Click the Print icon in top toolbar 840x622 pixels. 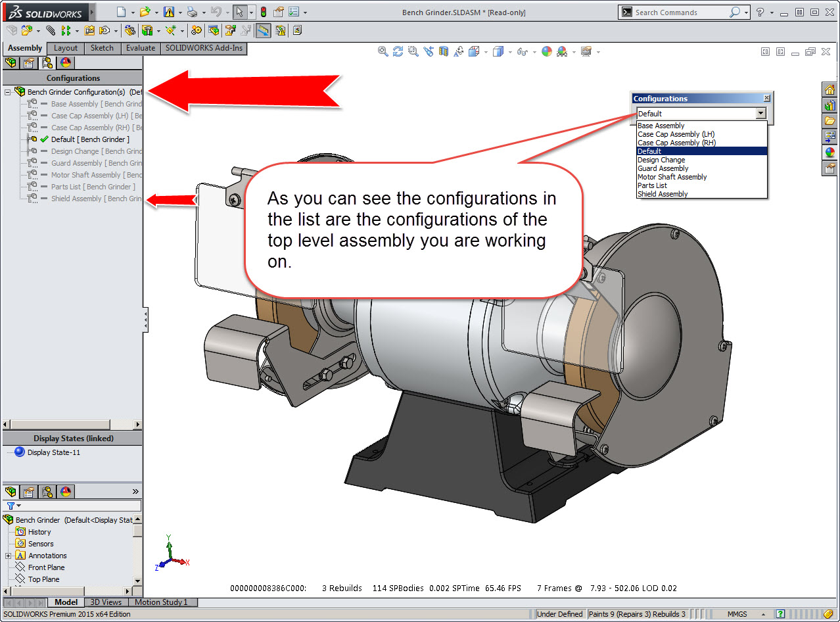click(192, 12)
